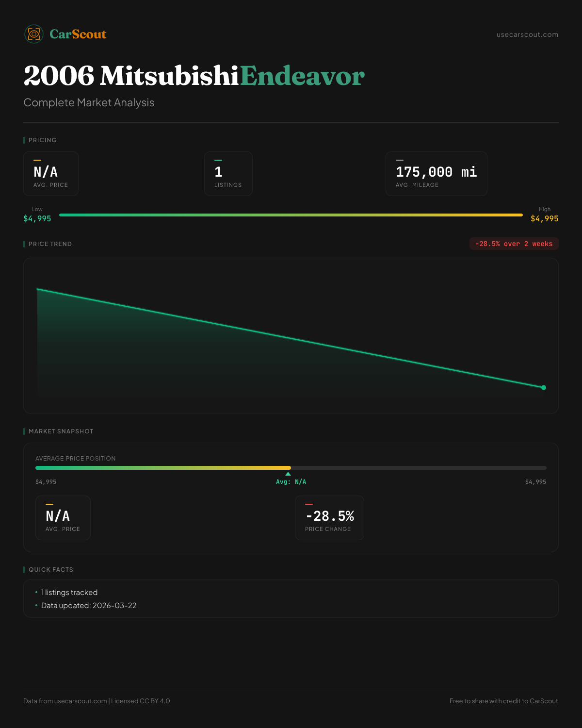Click the Low to High price range bar
The image size is (582, 728).
pos(291,215)
